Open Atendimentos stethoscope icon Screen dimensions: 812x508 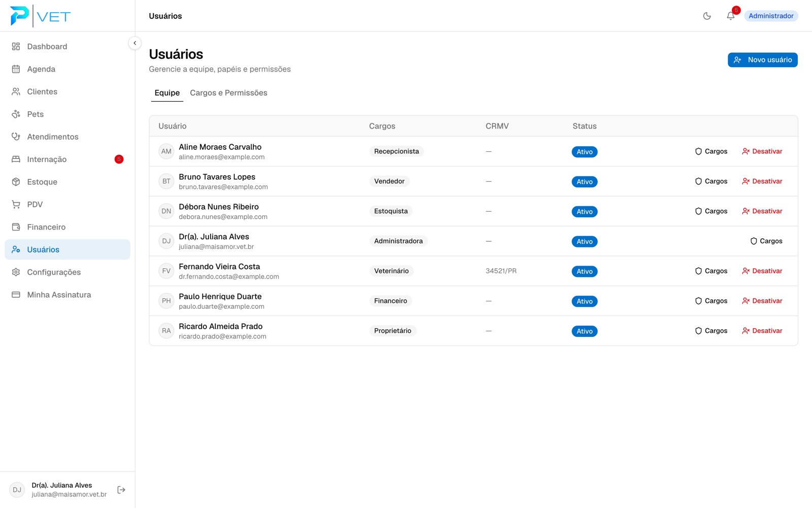[16, 137]
